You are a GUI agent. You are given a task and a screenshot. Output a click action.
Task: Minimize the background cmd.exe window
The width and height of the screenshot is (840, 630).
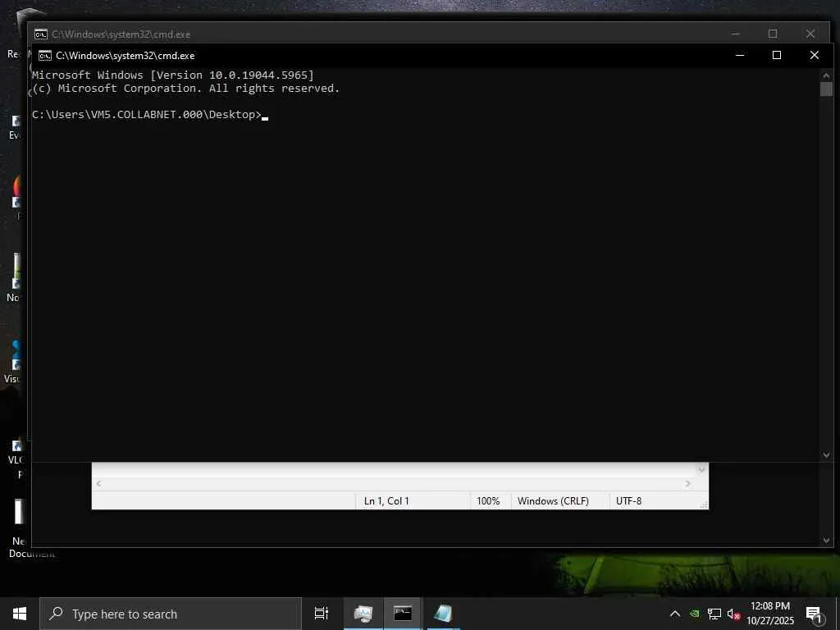click(x=736, y=34)
